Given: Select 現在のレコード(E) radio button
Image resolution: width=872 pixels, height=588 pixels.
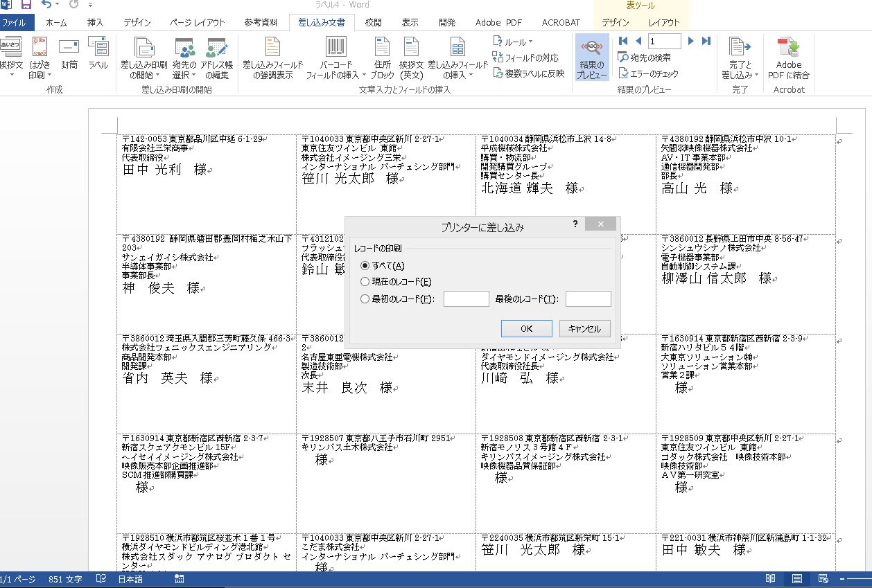Looking at the screenshot, I should tap(365, 282).
